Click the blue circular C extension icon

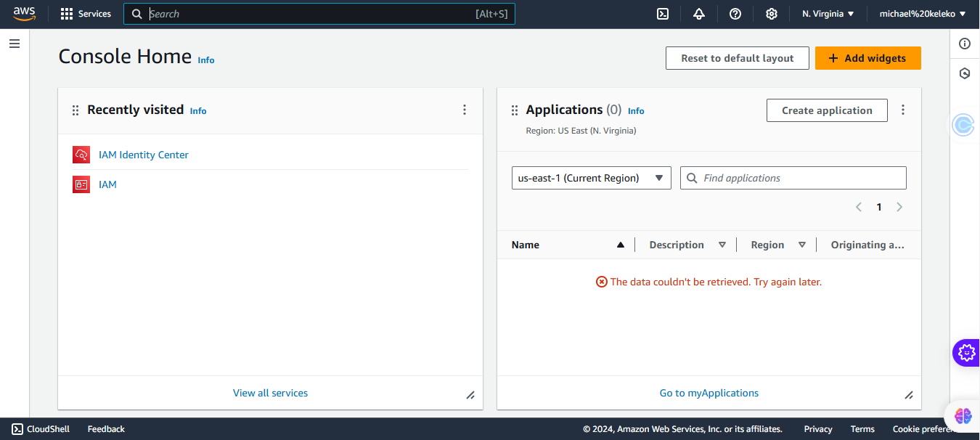(963, 126)
